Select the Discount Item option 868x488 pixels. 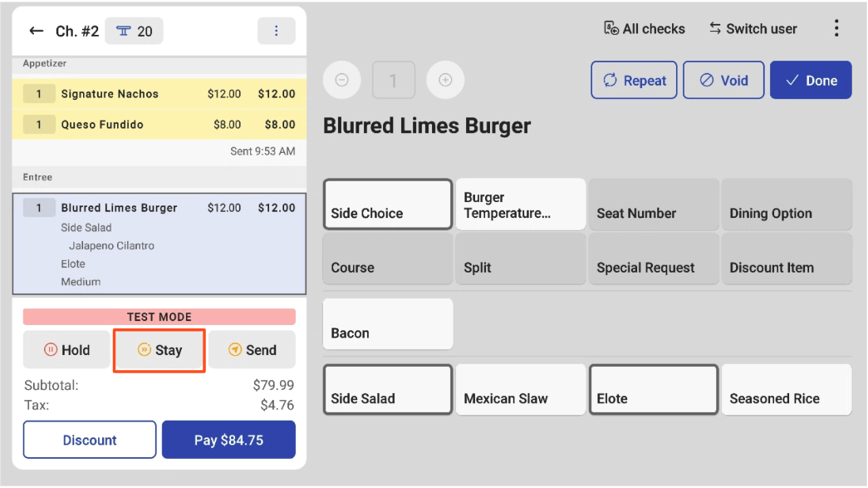[786, 259]
